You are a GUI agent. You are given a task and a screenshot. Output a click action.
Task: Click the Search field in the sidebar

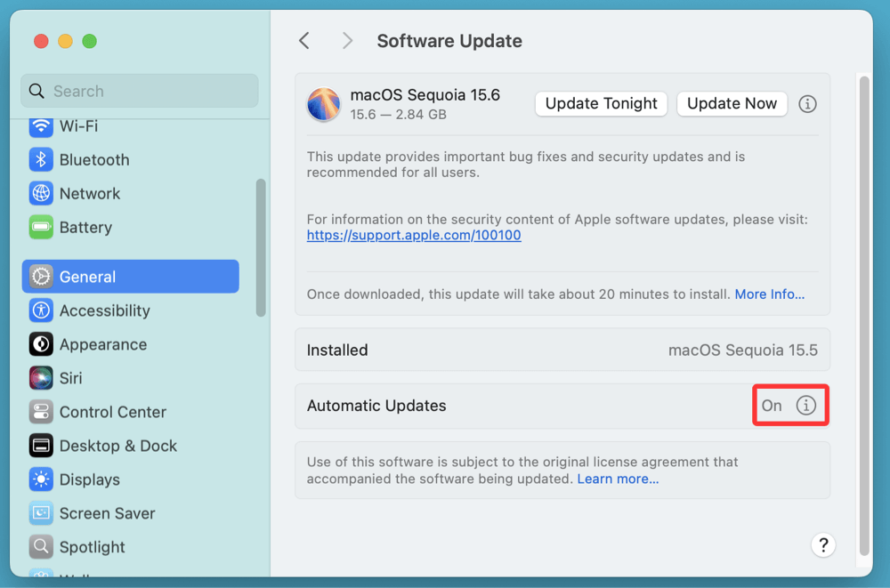pos(139,91)
